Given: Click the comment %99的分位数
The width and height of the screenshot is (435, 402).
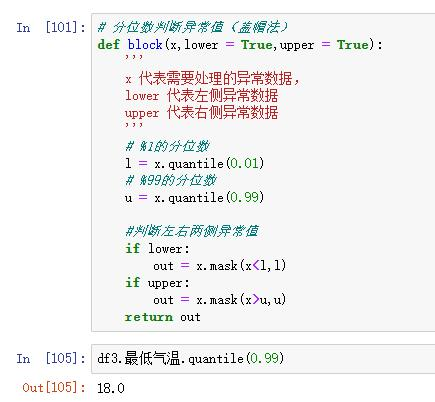Looking at the screenshot, I should click(171, 180).
